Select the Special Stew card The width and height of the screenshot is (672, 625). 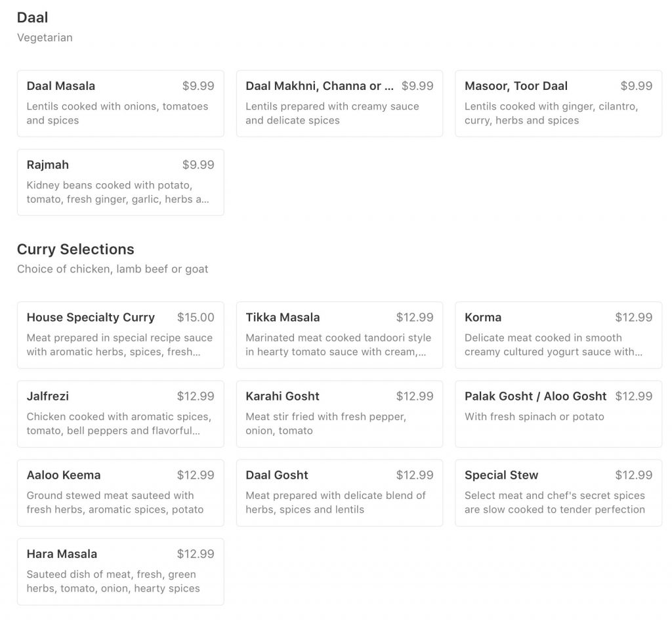pyautogui.click(x=558, y=492)
